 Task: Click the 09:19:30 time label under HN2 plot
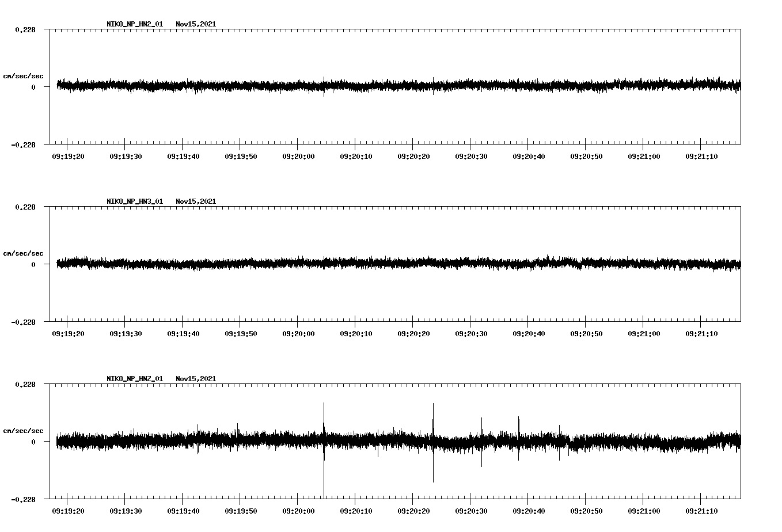(126, 156)
